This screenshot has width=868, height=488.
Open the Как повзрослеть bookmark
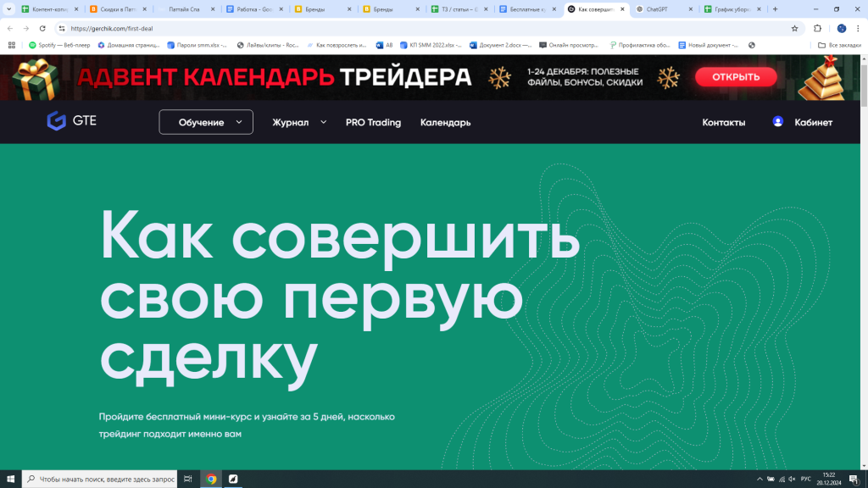[337, 46]
